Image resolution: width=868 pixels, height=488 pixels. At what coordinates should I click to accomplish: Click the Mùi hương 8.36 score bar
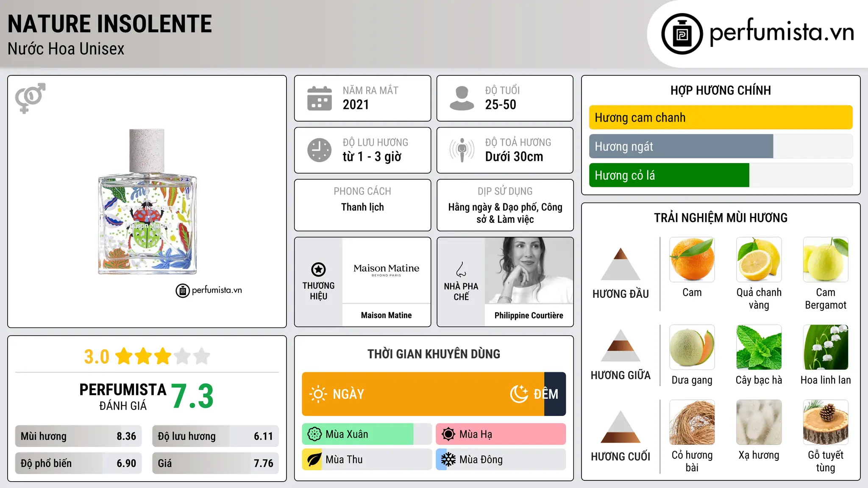pyautogui.click(x=78, y=436)
